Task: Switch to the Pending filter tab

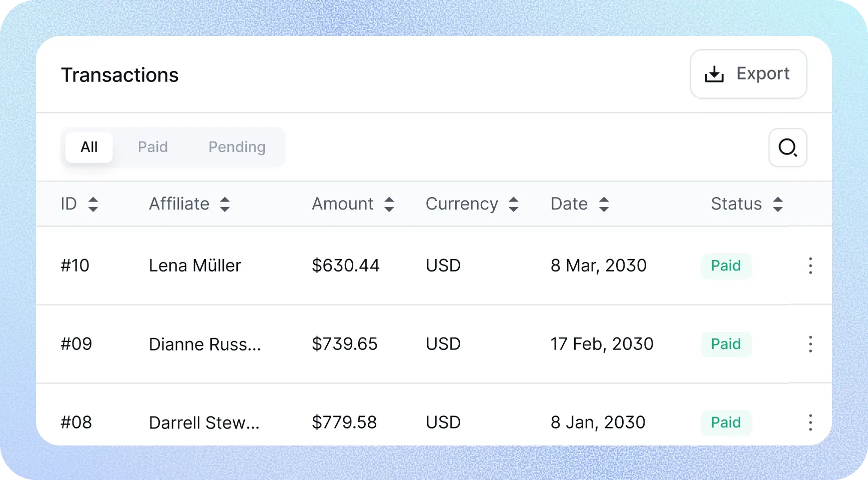Action: click(x=237, y=147)
